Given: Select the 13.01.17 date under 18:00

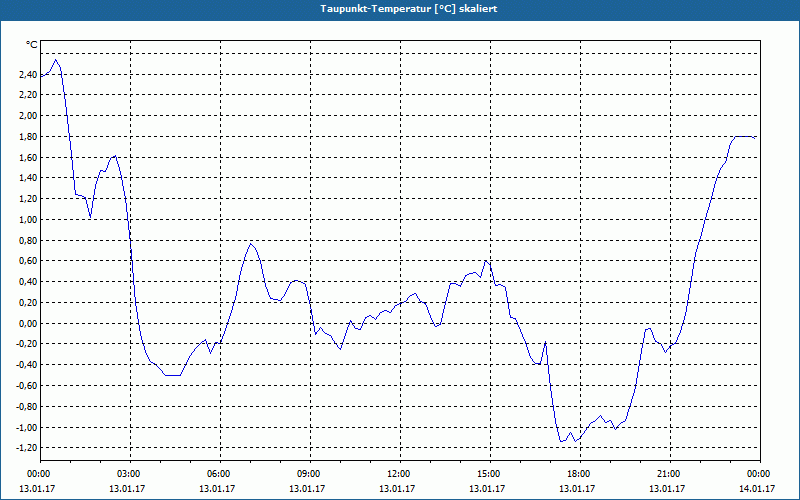Looking at the screenshot, I should coord(577,488).
